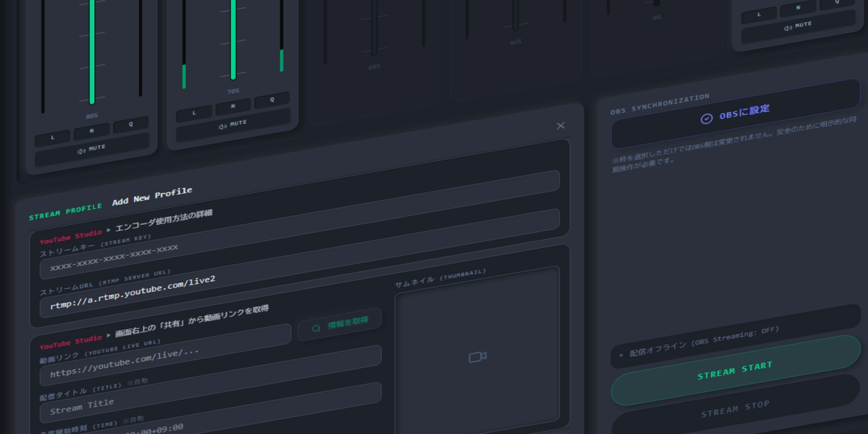Click the 70% channel volume fader
868x434 pixels.
tap(233, 40)
